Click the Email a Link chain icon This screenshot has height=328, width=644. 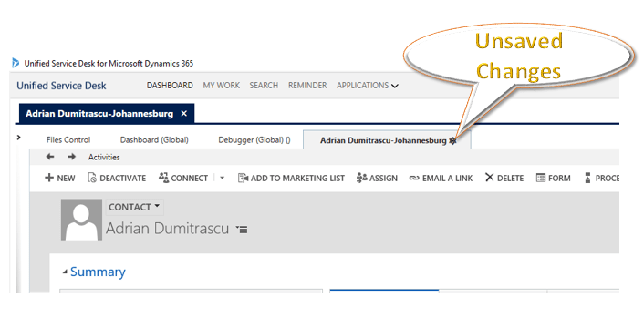414,178
